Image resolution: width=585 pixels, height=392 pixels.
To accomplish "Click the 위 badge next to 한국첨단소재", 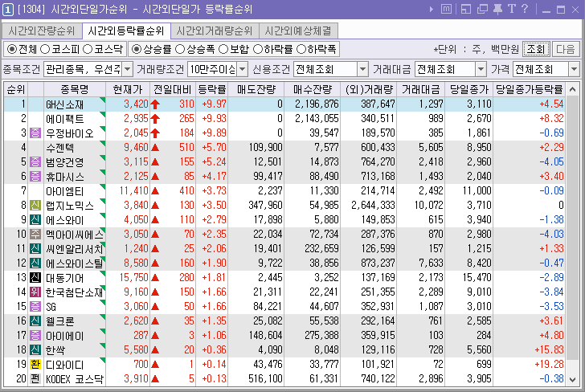I will (35, 292).
